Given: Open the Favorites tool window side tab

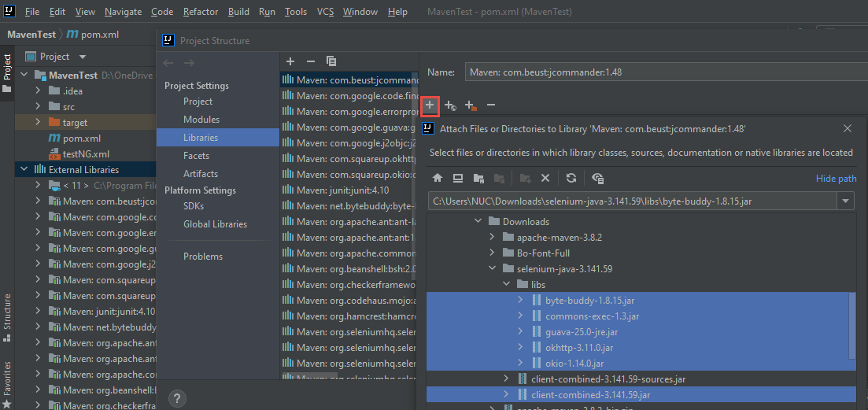Looking at the screenshot, I should pyautogui.click(x=7, y=385).
